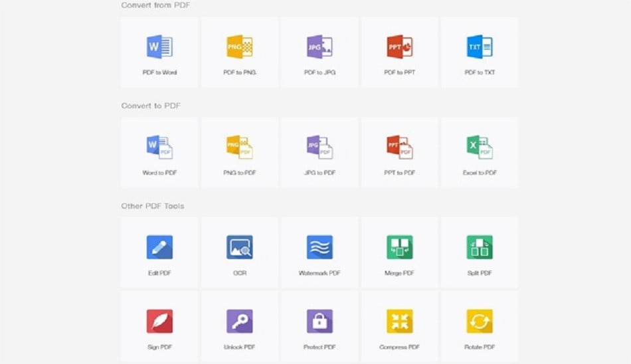Viewport: 631px width, 364px height.
Task: Click the "Excel to PDF" label
Action: pos(480,173)
